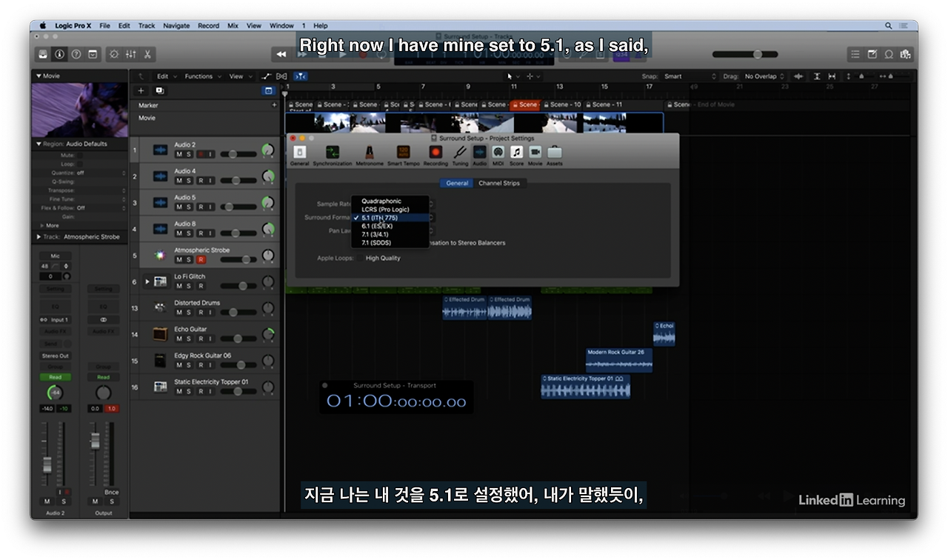Expand the Lo Fi Glitch track stack

point(147,281)
